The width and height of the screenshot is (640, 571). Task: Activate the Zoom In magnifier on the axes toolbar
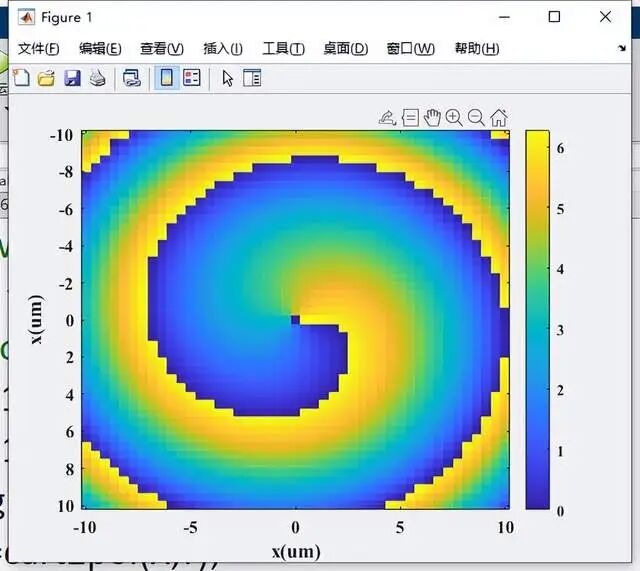454,118
